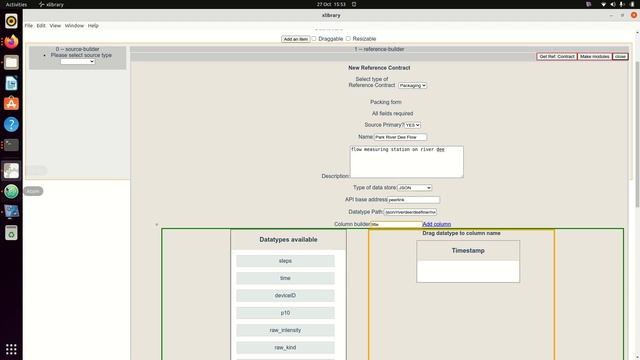Click the 'Datatypes available' heading
The height and width of the screenshot is (360, 640).
(288, 240)
